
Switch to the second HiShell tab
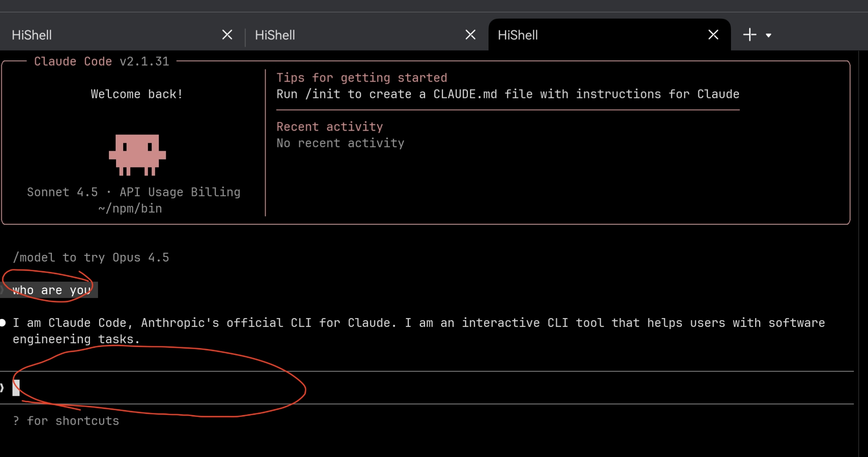(x=275, y=35)
